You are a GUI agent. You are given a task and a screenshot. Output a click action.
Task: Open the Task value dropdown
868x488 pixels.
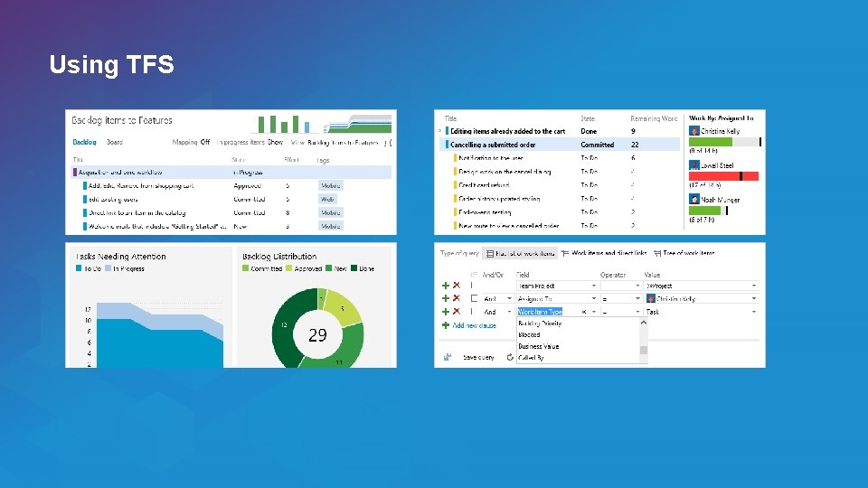pos(754,312)
